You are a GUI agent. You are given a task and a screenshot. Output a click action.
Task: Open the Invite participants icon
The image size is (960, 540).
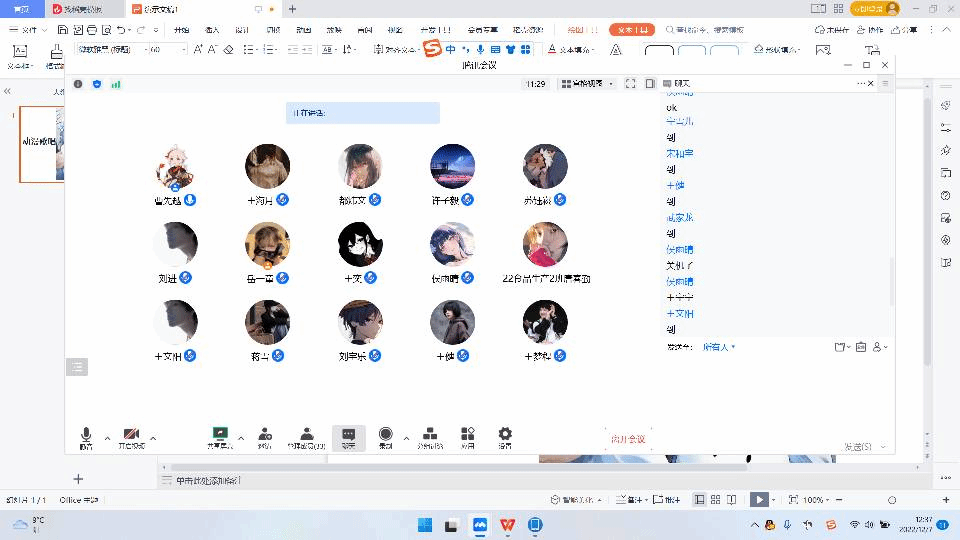point(264,436)
